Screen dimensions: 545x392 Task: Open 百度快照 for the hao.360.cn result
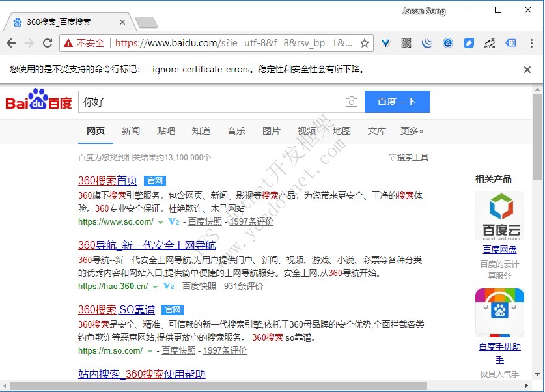[199, 287]
